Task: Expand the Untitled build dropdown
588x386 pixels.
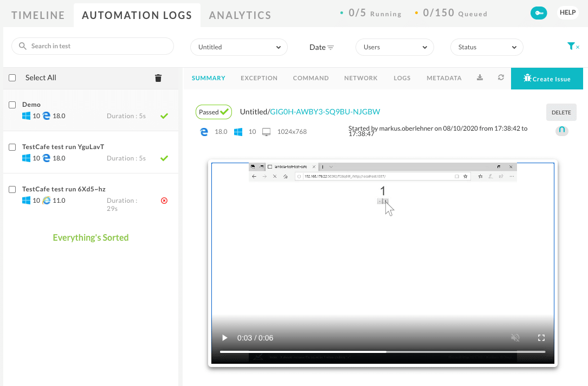Action: pyautogui.click(x=238, y=47)
